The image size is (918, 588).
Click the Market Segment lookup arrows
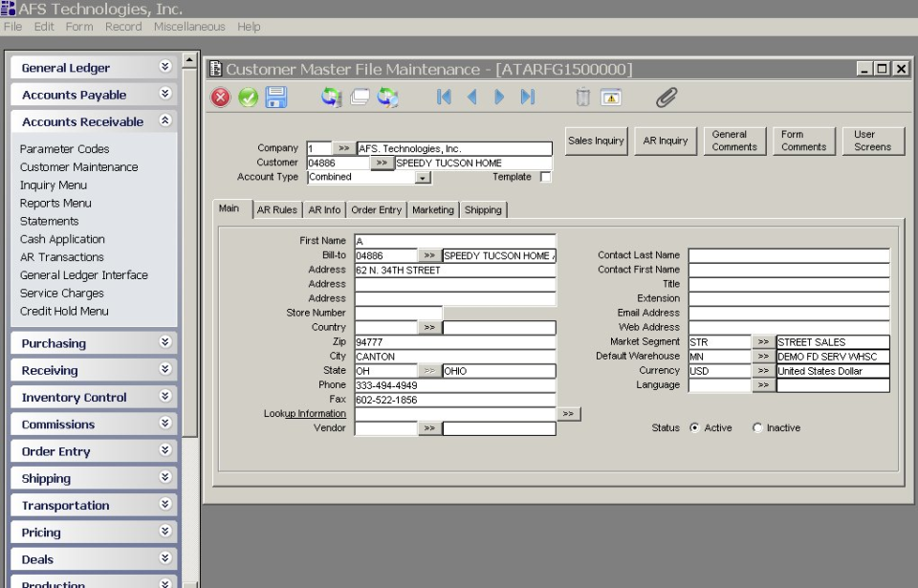[x=763, y=341]
